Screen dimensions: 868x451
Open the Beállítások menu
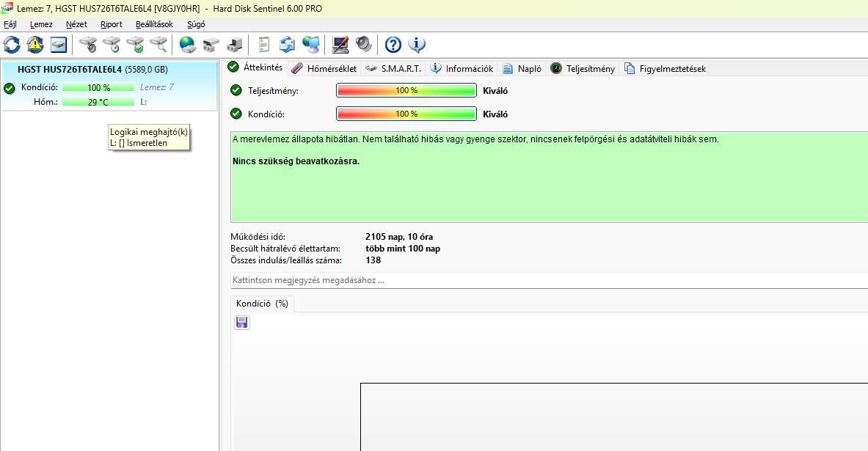click(x=154, y=24)
